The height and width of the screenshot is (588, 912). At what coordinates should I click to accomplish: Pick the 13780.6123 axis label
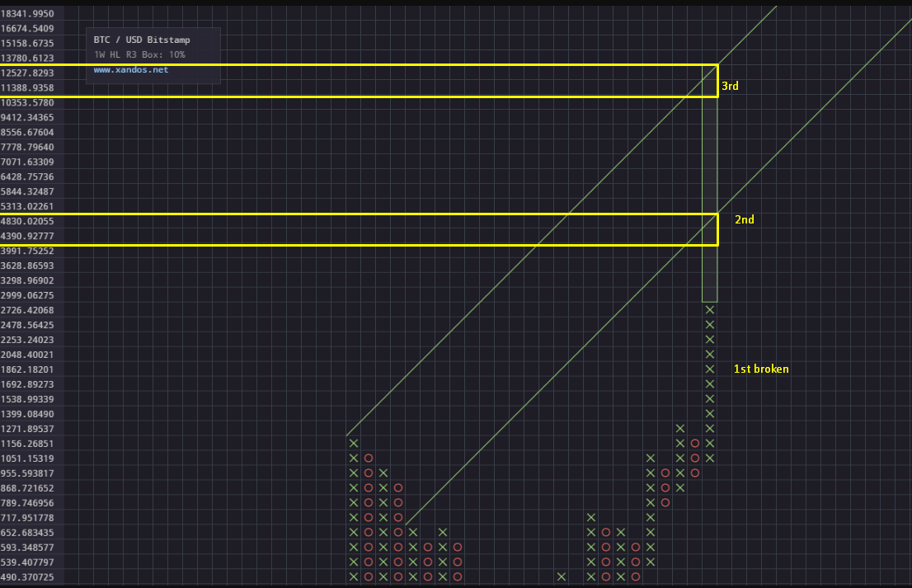27,59
